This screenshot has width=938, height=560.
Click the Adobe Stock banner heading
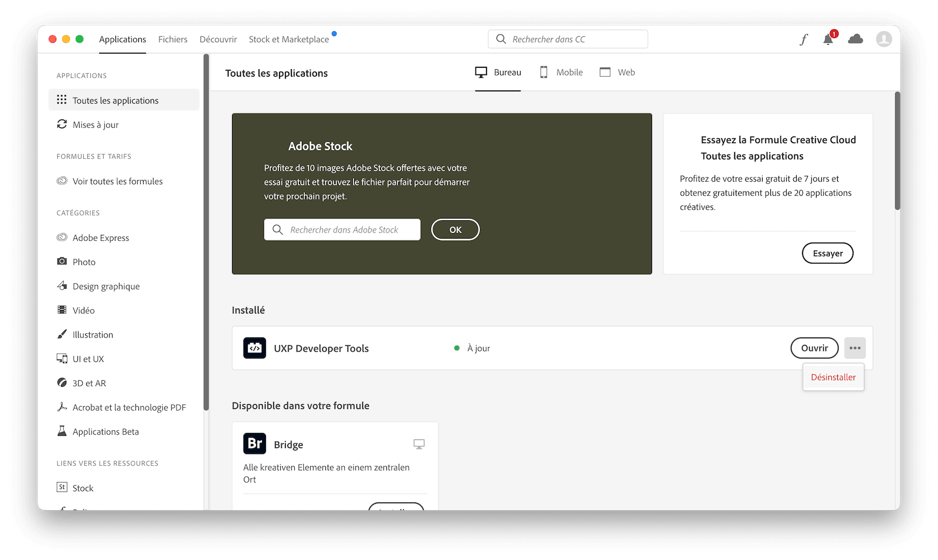pos(320,146)
